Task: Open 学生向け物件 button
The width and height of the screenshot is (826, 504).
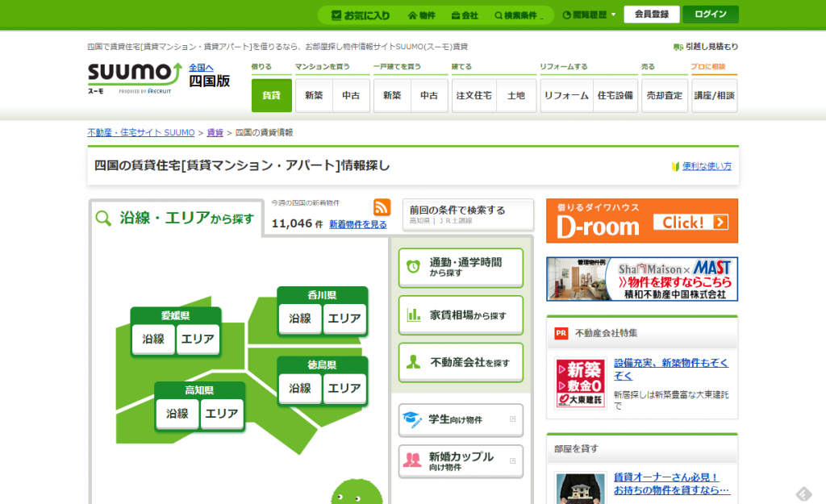Action: (461, 420)
